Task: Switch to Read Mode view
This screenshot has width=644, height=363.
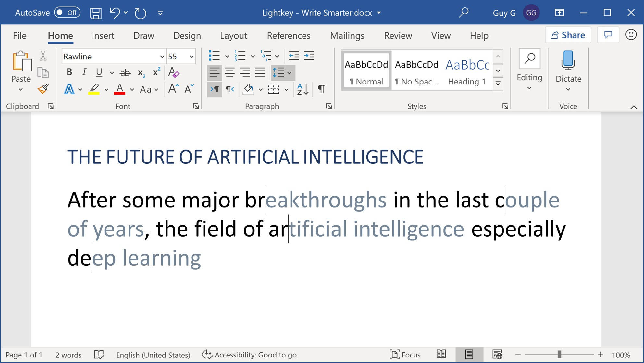Action: point(441,354)
